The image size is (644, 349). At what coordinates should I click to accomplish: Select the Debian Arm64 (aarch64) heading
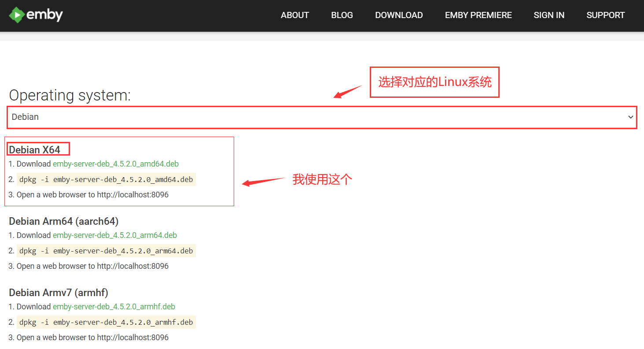pyautogui.click(x=63, y=221)
